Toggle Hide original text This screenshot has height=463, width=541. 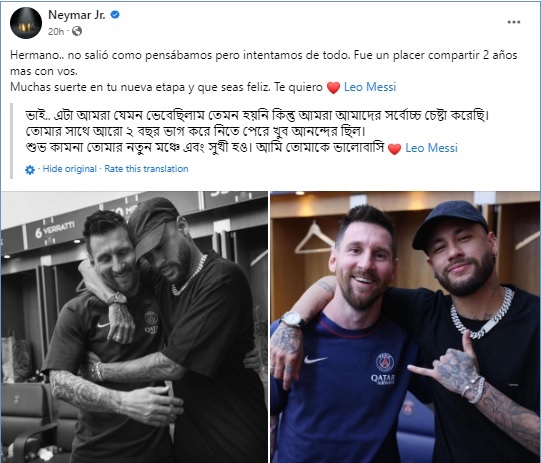coord(69,169)
